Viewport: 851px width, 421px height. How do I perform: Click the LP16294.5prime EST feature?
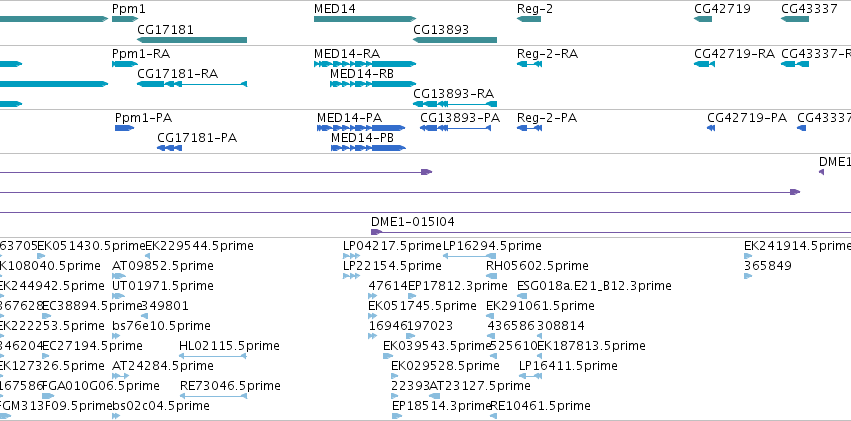469,256
